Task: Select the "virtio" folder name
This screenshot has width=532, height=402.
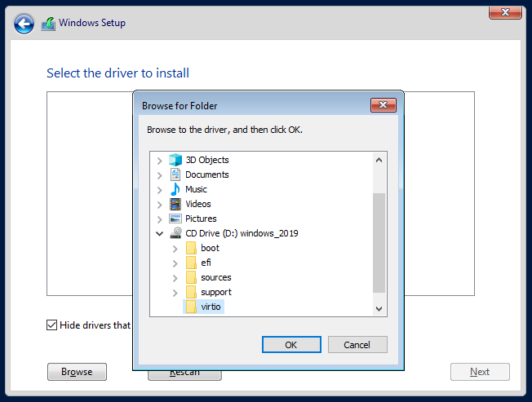Action: 211,307
